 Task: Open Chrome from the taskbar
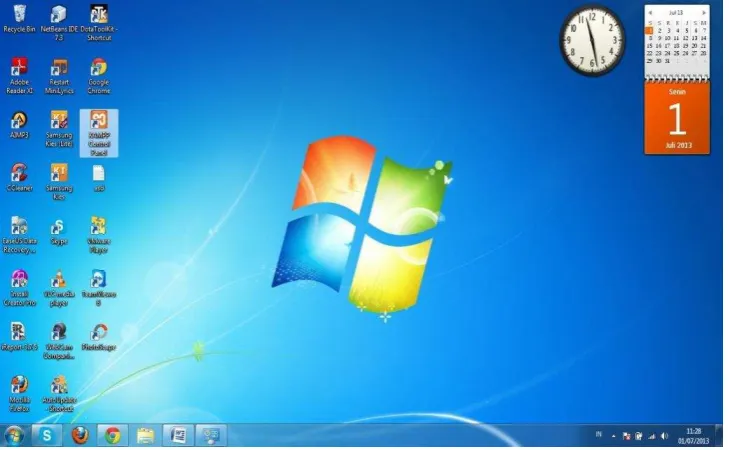click(113, 436)
